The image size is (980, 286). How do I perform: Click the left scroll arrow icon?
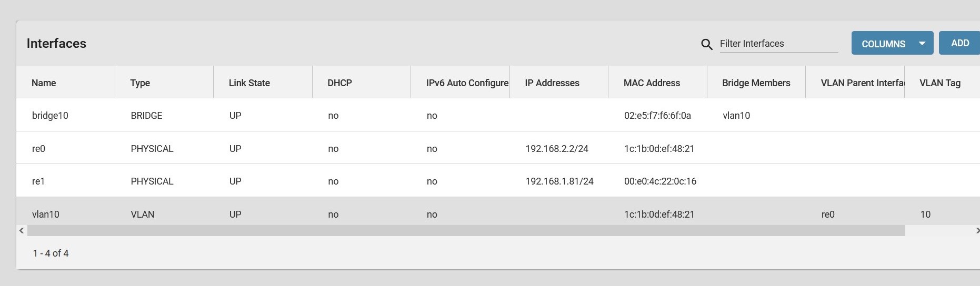point(22,230)
